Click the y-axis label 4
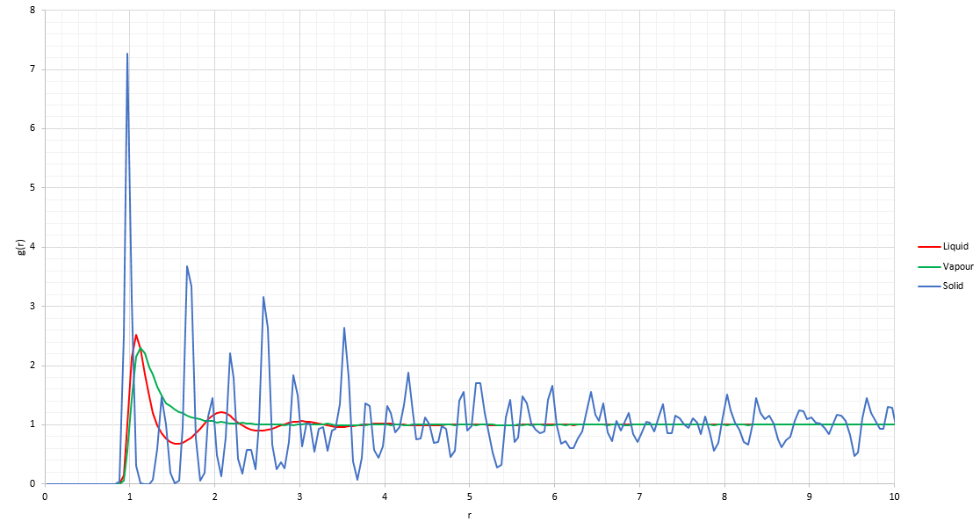This screenshot has width=980, height=529. click(x=32, y=247)
